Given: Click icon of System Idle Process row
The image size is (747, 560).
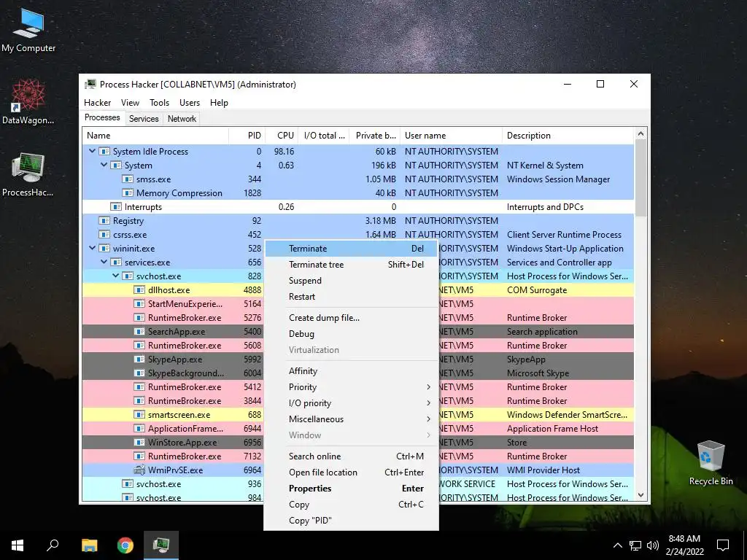Looking at the screenshot, I should tap(104, 152).
